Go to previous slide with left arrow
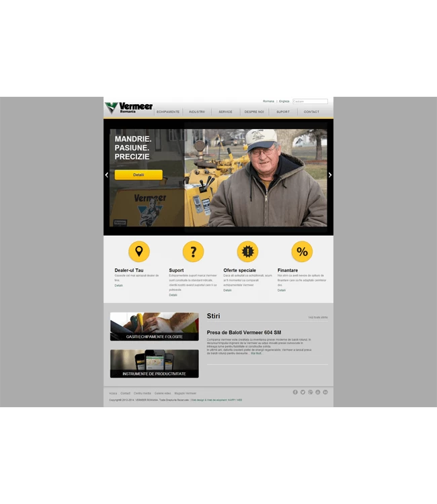437x504 pixels. [x=107, y=175]
